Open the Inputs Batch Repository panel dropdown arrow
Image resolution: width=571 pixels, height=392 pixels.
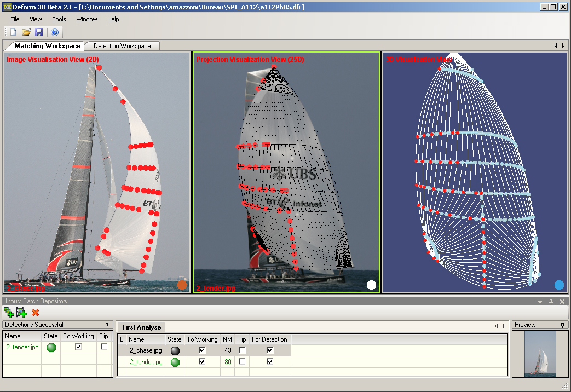click(x=540, y=302)
